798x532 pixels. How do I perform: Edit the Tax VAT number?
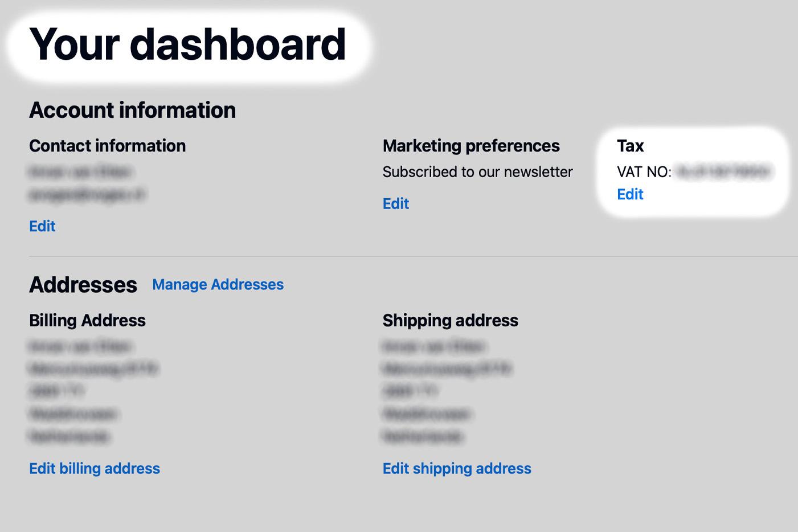coord(630,194)
